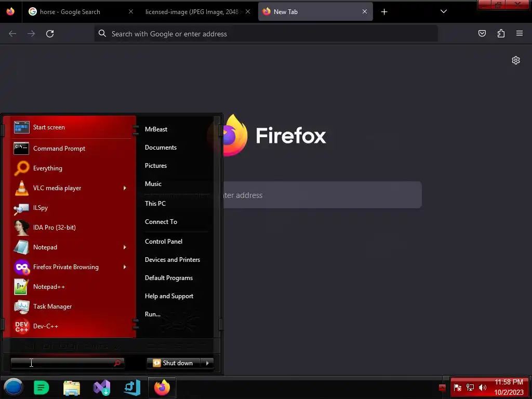This screenshot has height=399, width=532.
Task: Open a new tab with plus button
Action: point(384,12)
